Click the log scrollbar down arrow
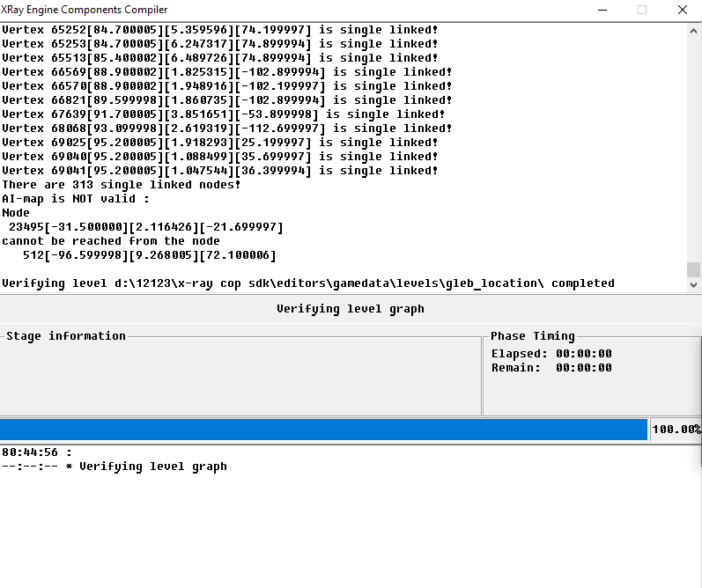Screen dimensions: 702x588 693,284
